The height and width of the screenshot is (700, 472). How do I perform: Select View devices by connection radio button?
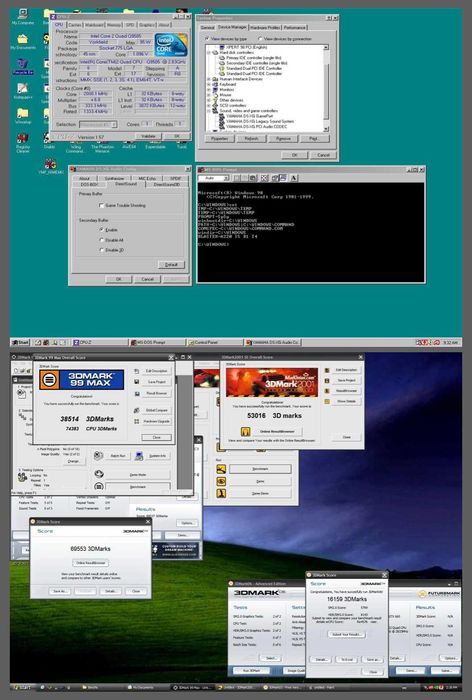pos(260,39)
